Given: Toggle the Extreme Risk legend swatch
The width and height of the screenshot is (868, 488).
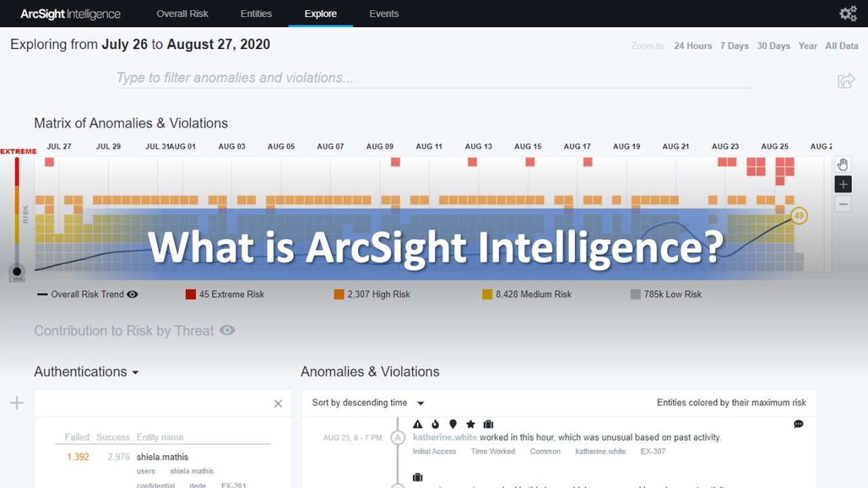Looking at the screenshot, I should click(191, 294).
